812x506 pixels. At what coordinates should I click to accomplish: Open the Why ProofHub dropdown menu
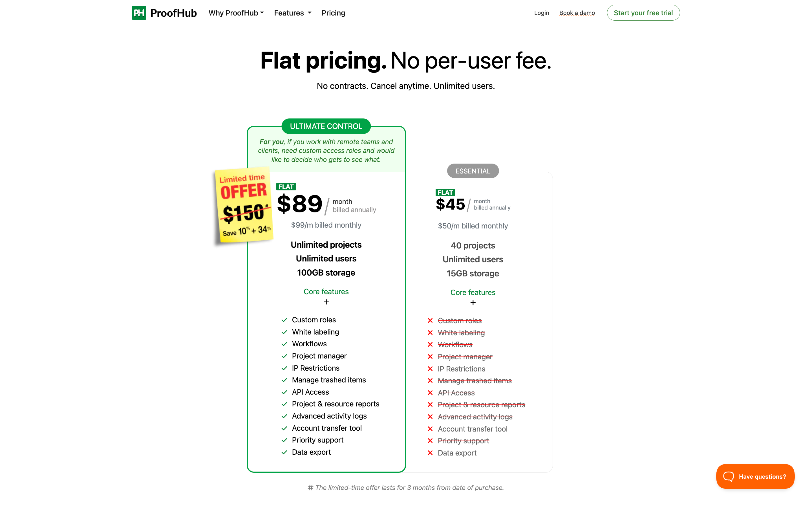tap(236, 13)
